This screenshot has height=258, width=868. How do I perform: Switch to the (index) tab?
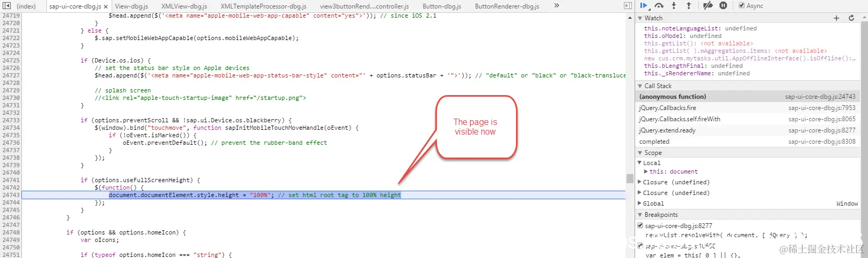27,6
